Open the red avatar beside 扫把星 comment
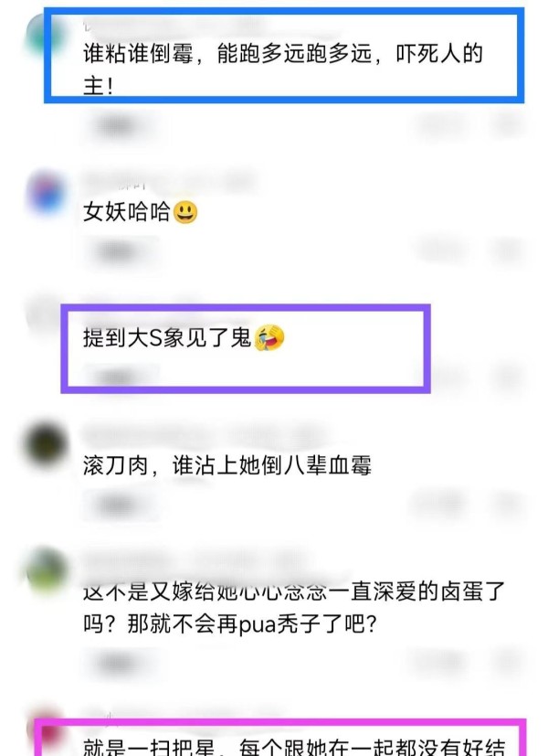548x756 pixels. 47,733
